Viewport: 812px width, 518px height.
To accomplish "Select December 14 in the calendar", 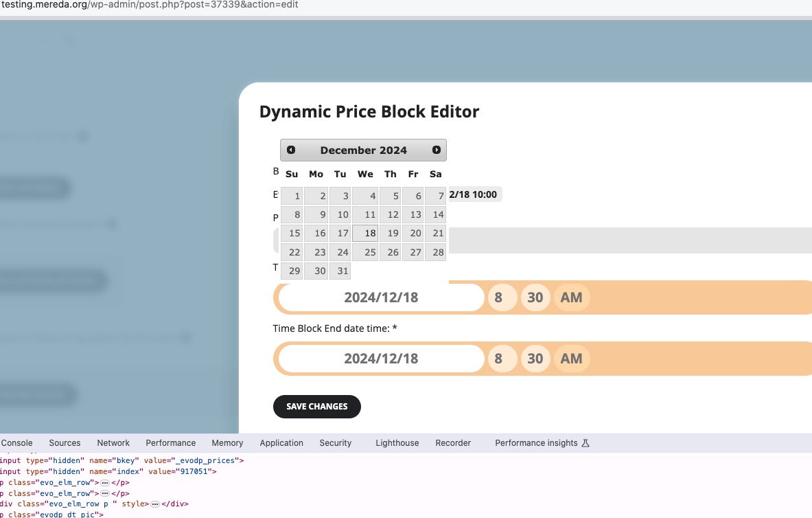I will [x=436, y=214].
